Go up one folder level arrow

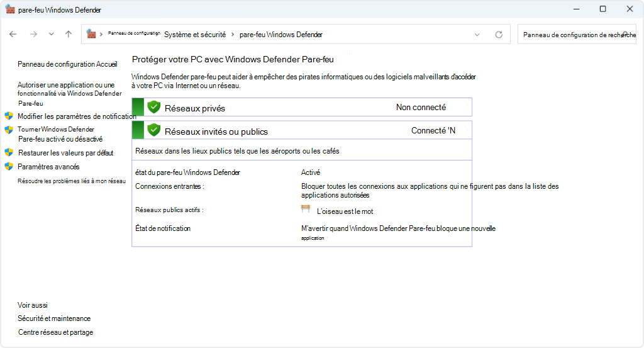coord(69,35)
